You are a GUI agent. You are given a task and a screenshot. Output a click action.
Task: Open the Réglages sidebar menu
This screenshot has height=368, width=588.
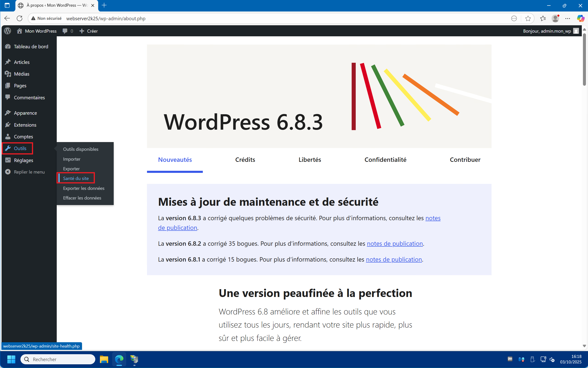pyautogui.click(x=23, y=160)
